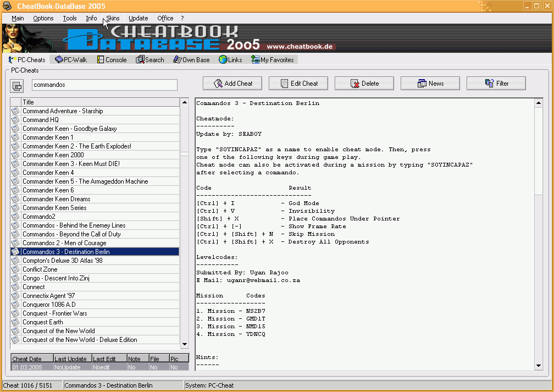This screenshot has width=554, height=392.
Task: Click the clipboard icon beside the search field
Action: click(16, 86)
